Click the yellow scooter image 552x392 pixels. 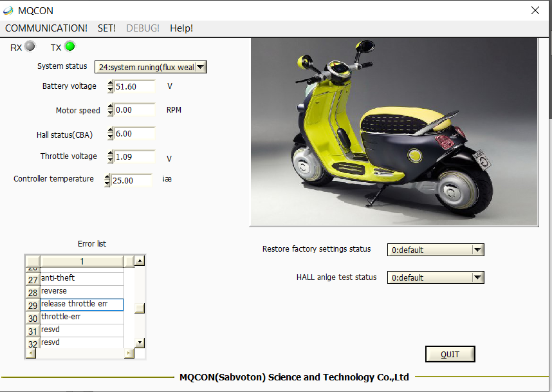click(x=394, y=132)
